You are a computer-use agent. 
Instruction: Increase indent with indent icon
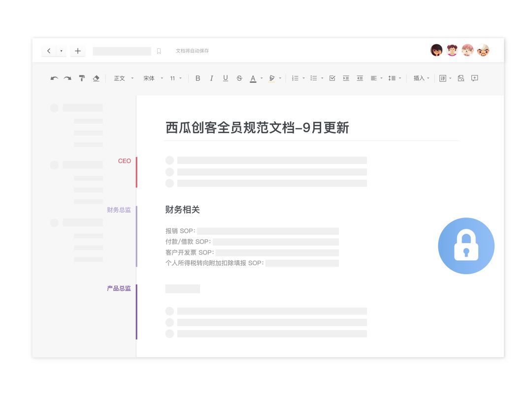point(346,78)
